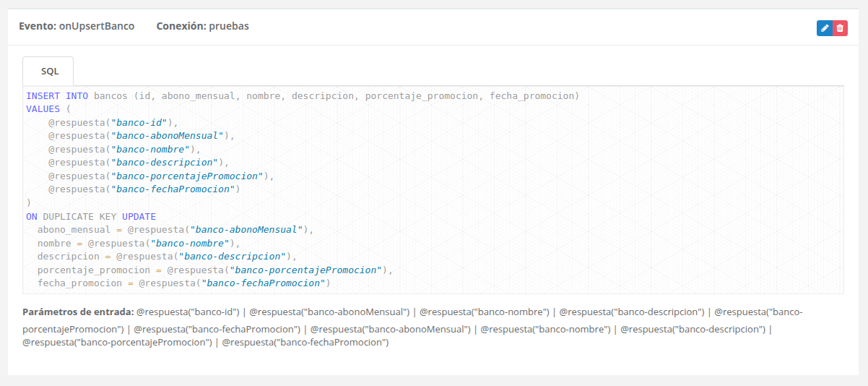Click the 'Conexión: pruebas' header text
Screen dimensions: 868x386
[x=202, y=26]
